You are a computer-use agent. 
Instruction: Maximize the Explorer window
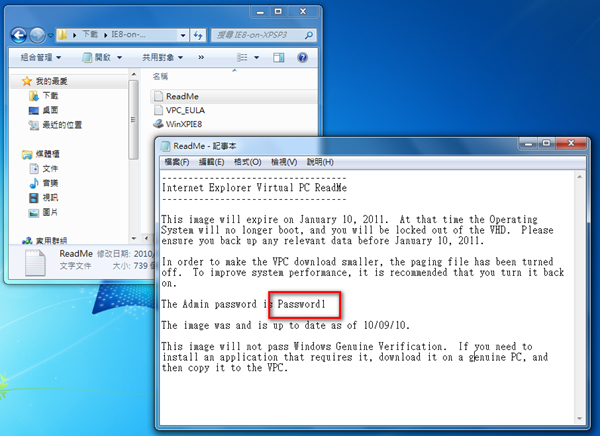coord(278,12)
